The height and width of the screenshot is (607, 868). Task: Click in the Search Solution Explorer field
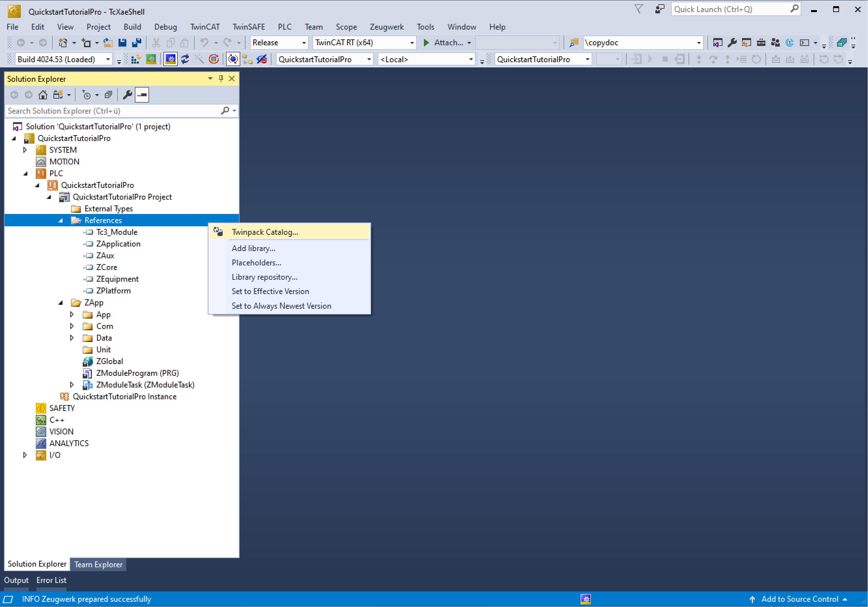tap(113, 111)
